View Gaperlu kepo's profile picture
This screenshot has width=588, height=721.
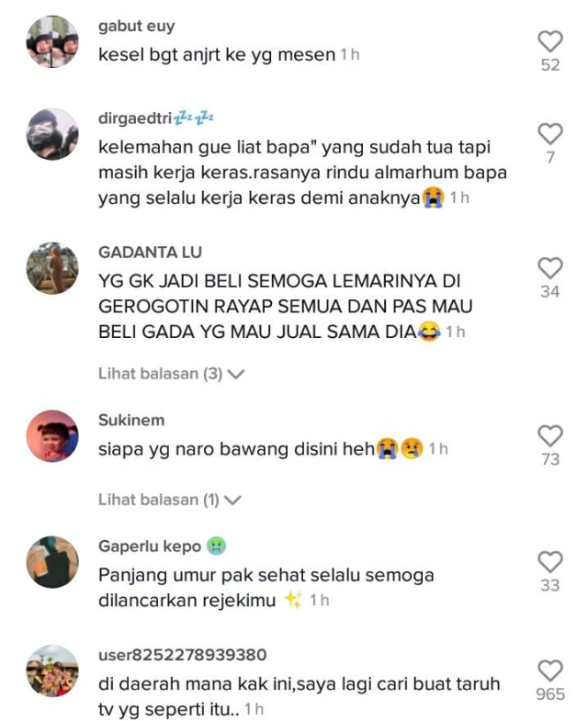(x=52, y=562)
